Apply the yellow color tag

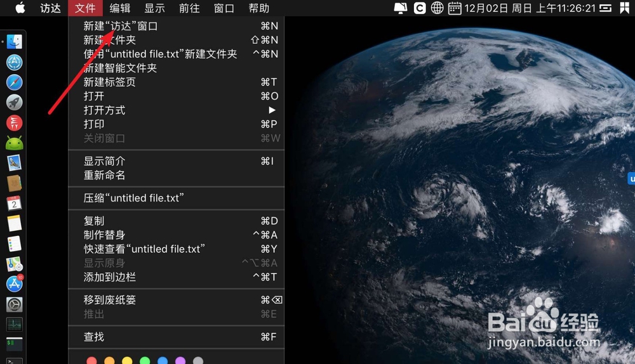click(x=127, y=360)
